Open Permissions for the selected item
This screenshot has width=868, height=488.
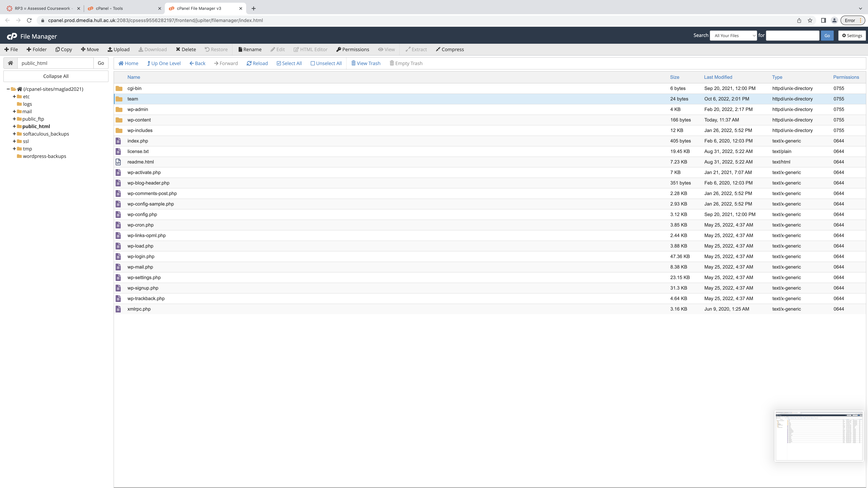tap(353, 49)
